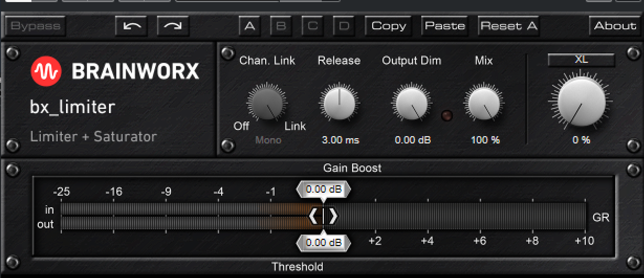Select settings slot D
644x278 pixels.
(344, 26)
